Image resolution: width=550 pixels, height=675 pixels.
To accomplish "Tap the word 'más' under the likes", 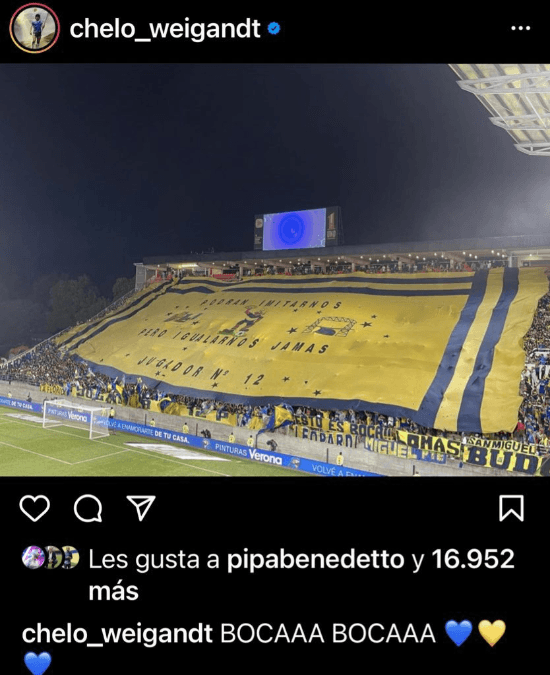I will point(114,591).
